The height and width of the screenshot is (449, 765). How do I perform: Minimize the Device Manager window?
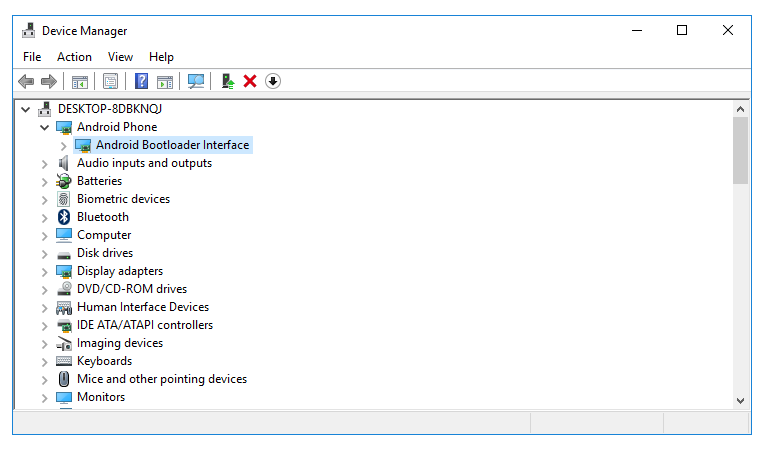pos(637,30)
